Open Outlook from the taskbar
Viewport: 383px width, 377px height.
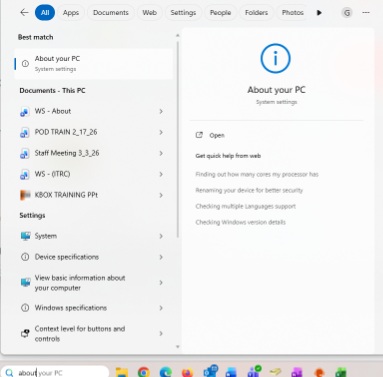210,371
